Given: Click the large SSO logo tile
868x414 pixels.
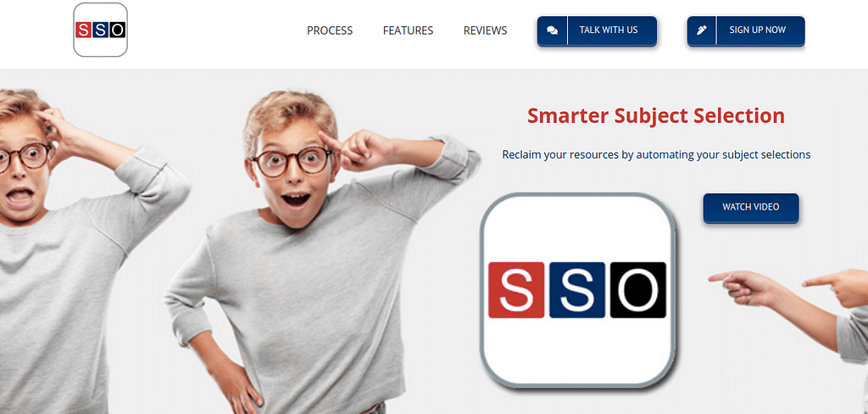Looking at the screenshot, I should click(x=578, y=290).
